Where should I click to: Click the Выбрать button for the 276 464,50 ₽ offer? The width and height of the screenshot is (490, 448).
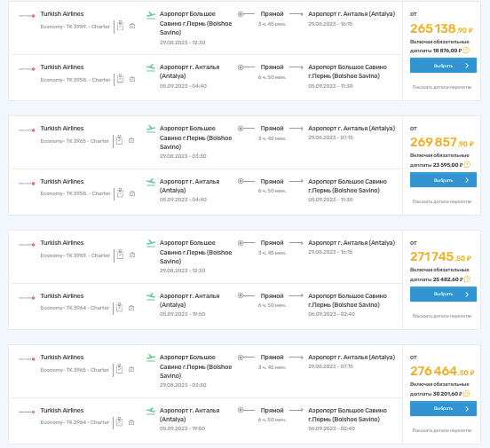coord(443,408)
